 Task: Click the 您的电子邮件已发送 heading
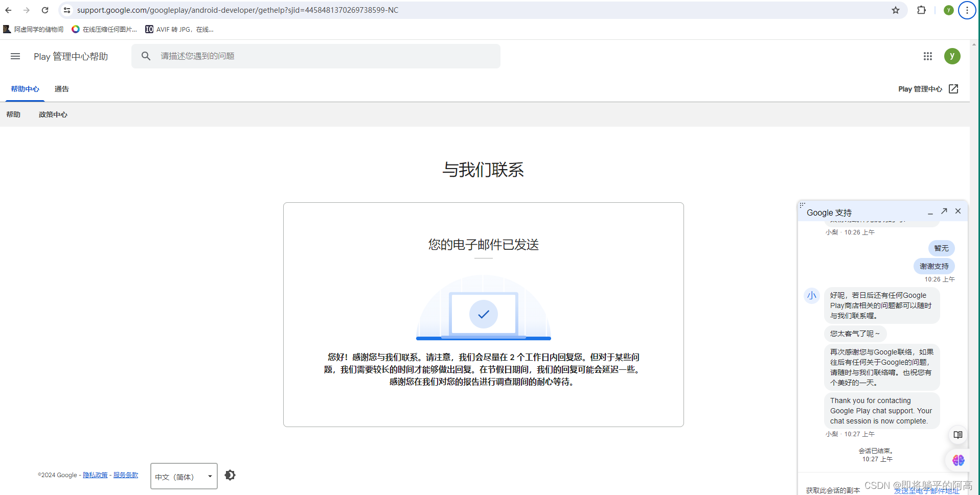click(x=484, y=245)
